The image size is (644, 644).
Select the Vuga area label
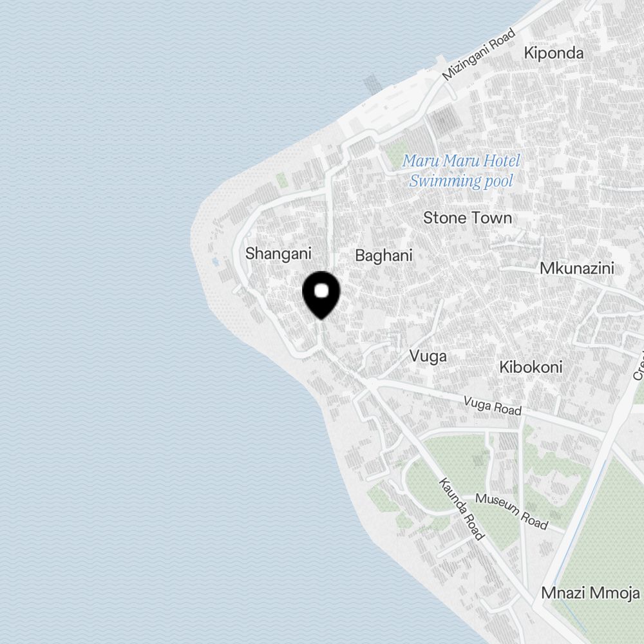pyautogui.click(x=428, y=356)
